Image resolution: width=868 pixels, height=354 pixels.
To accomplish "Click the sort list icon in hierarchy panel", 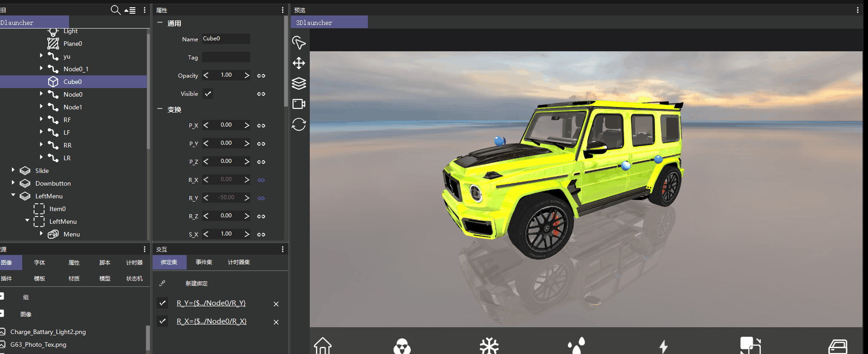I will 130,10.
